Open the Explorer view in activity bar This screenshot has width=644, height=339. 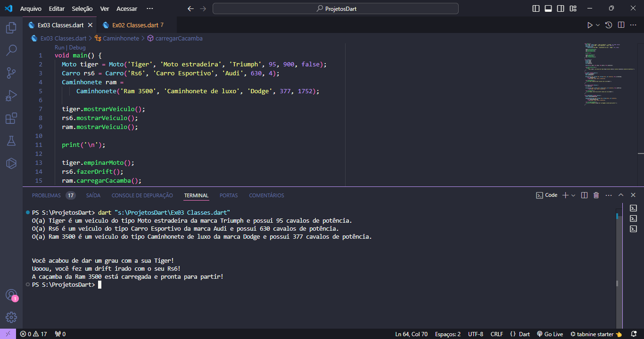coord(11,28)
